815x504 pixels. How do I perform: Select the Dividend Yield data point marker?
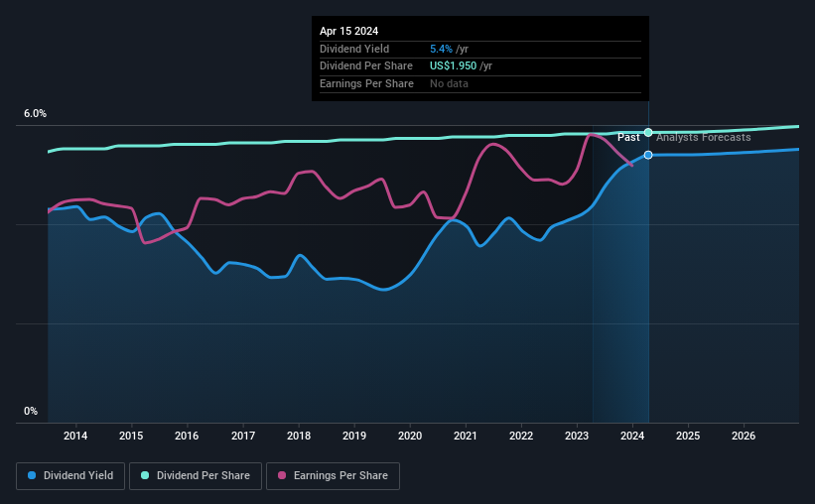tap(648, 155)
